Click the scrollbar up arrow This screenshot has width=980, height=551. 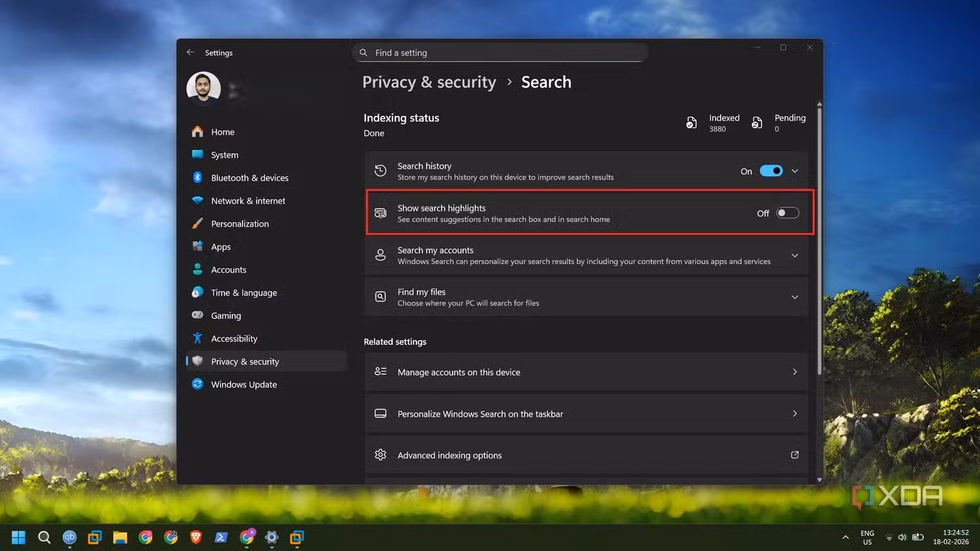click(x=820, y=104)
